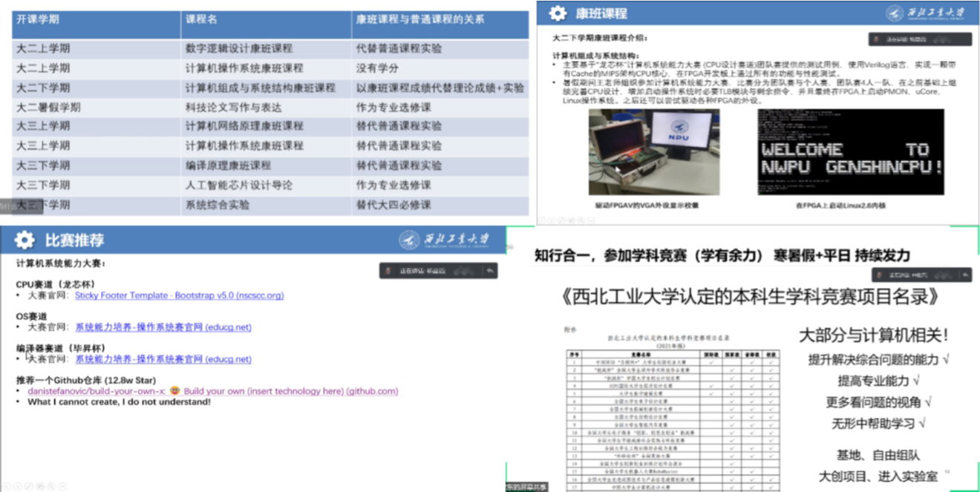Select the pen tool in slideshow controls

coord(27,486)
